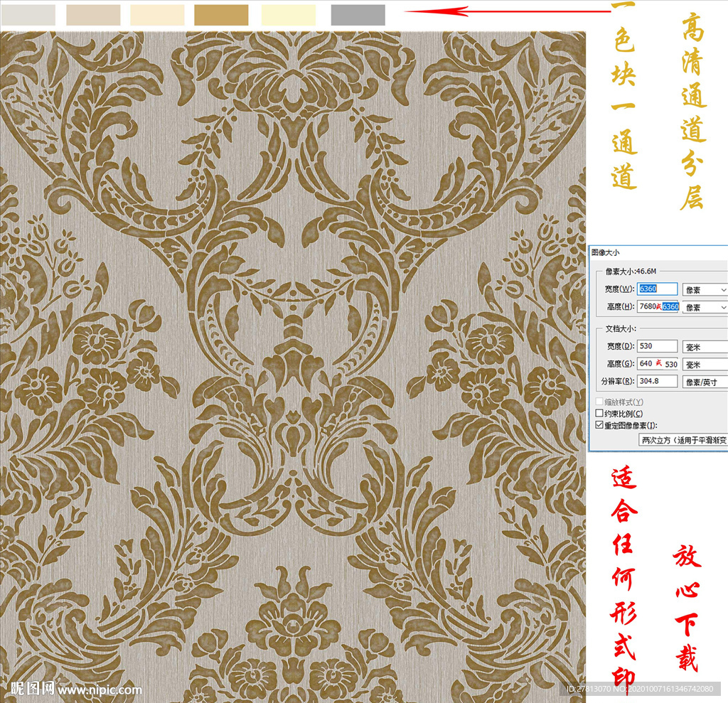Pick the golden tan color swatch
Screen dimensions: 728x703
click(222, 15)
